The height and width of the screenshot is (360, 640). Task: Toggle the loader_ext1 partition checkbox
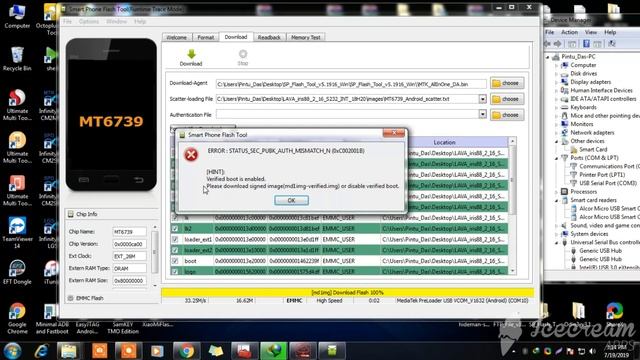click(175, 239)
